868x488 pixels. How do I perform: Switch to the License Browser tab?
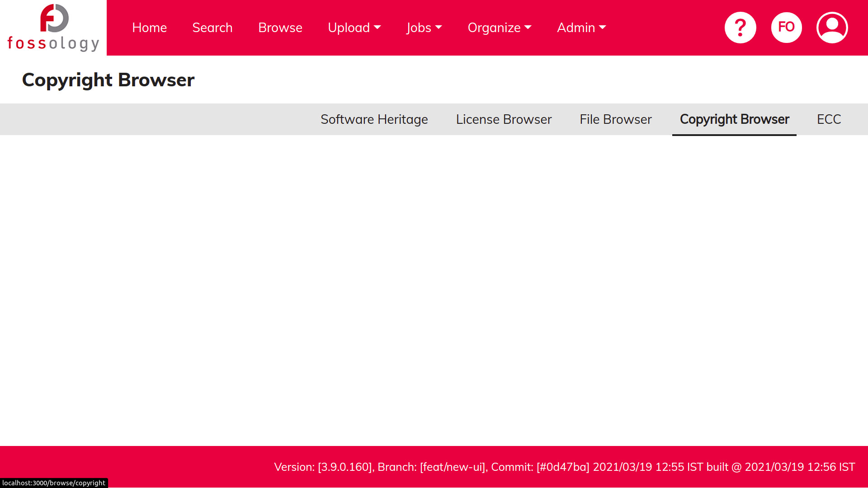(x=504, y=119)
